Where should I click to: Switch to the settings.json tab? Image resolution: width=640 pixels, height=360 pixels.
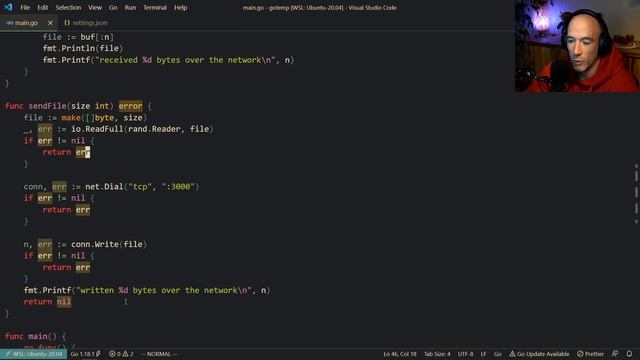[x=86, y=23]
